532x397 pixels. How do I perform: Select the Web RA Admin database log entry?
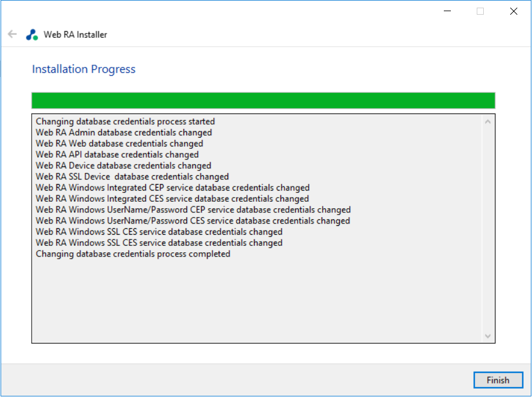(x=123, y=133)
